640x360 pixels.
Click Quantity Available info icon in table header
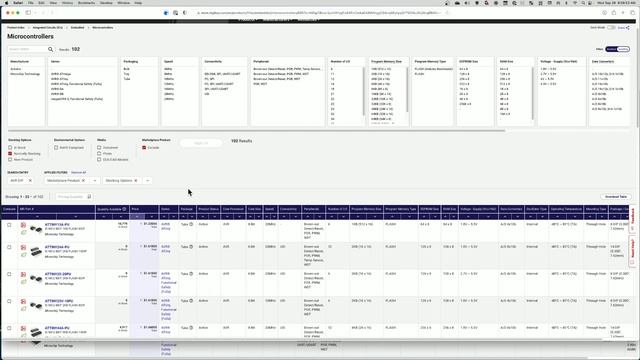pyautogui.click(x=124, y=209)
